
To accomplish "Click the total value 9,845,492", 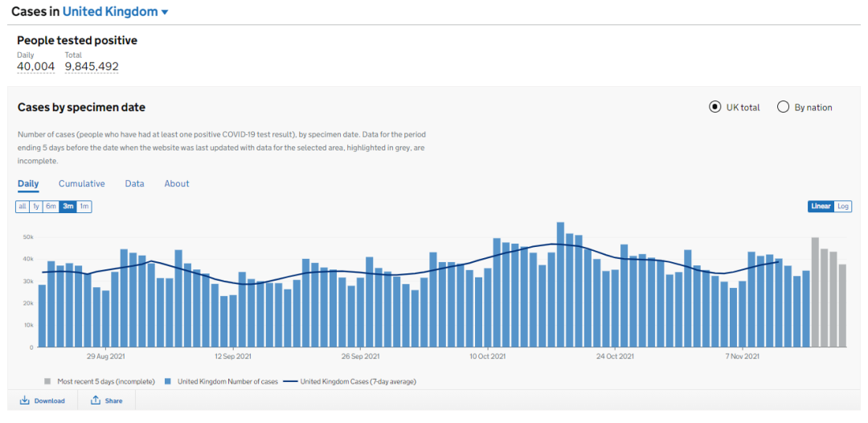I will (x=92, y=67).
